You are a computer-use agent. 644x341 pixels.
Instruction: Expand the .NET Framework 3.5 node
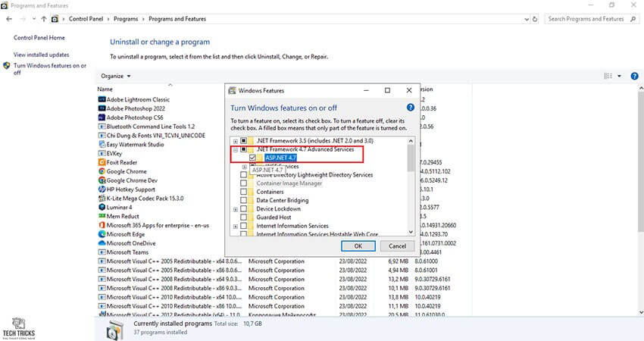[236, 141]
